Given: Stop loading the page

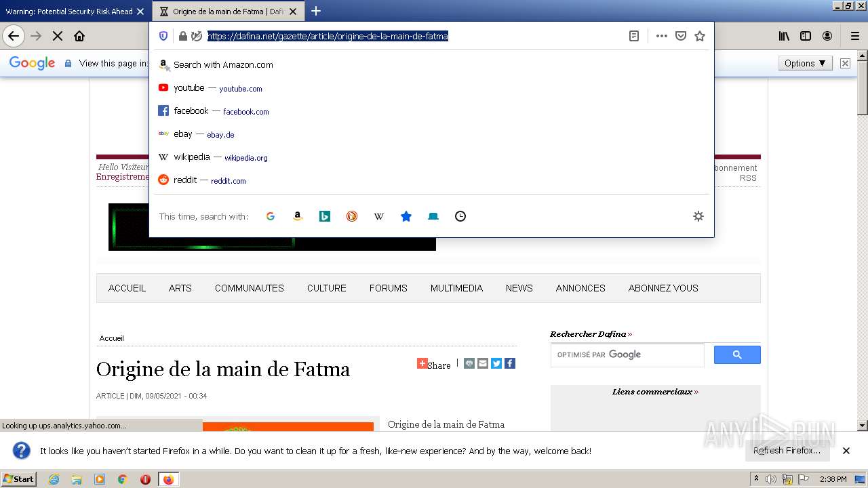Looking at the screenshot, I should pos(58,36).
